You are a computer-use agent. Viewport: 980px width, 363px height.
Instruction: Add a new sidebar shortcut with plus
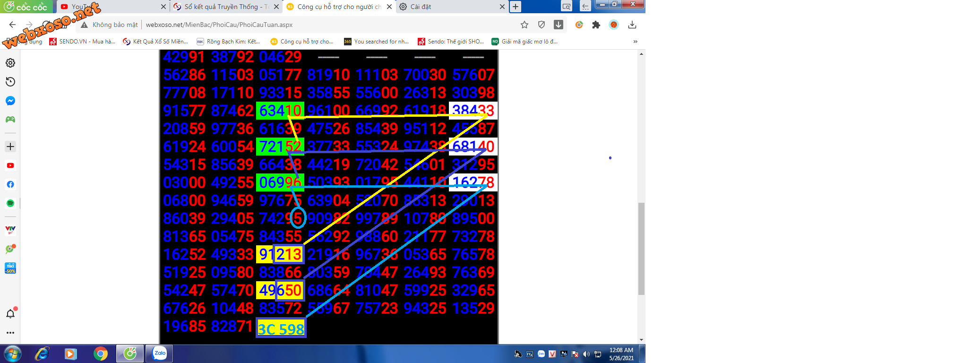click(10, 147)
